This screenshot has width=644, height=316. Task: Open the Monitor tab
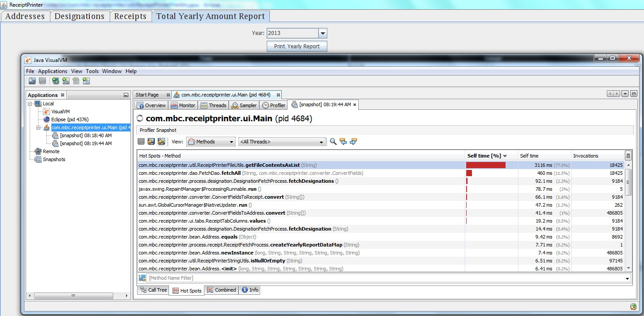183,105
